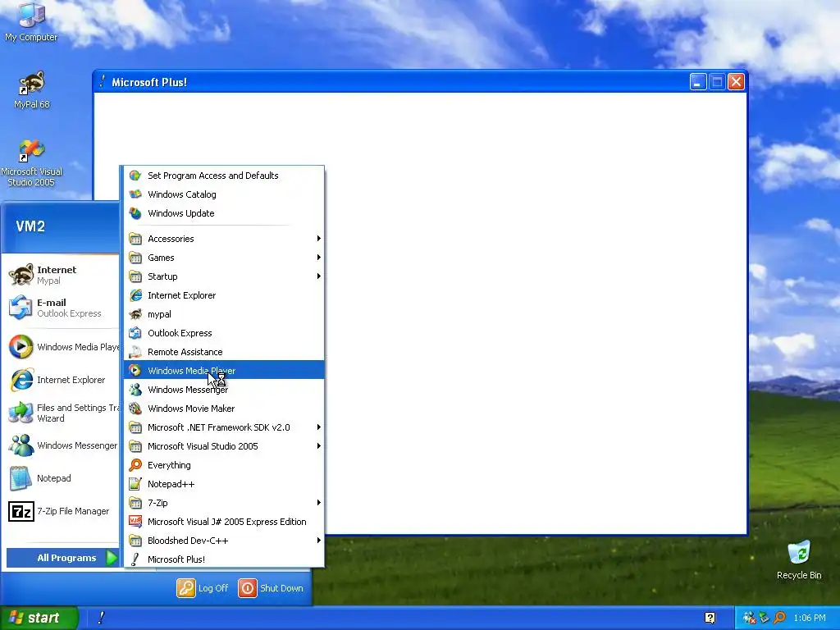Image resolution: width=840 pixels, height=630 pixels.
Task: Click Windows Messenger icon in programs list
Action: click(135, 390)
